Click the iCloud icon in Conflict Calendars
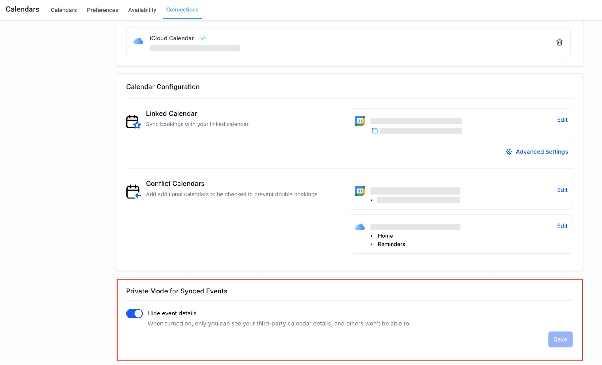The height and width of the screenshot is (365, 602). 360,227
